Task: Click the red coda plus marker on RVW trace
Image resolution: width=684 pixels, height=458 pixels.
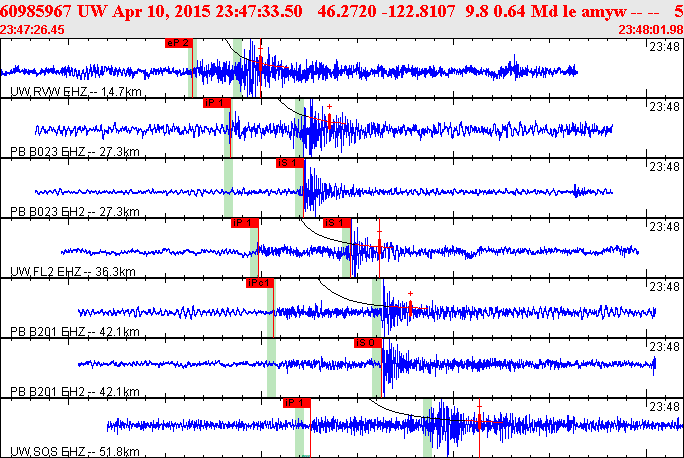Action: (x=260, y=50)
